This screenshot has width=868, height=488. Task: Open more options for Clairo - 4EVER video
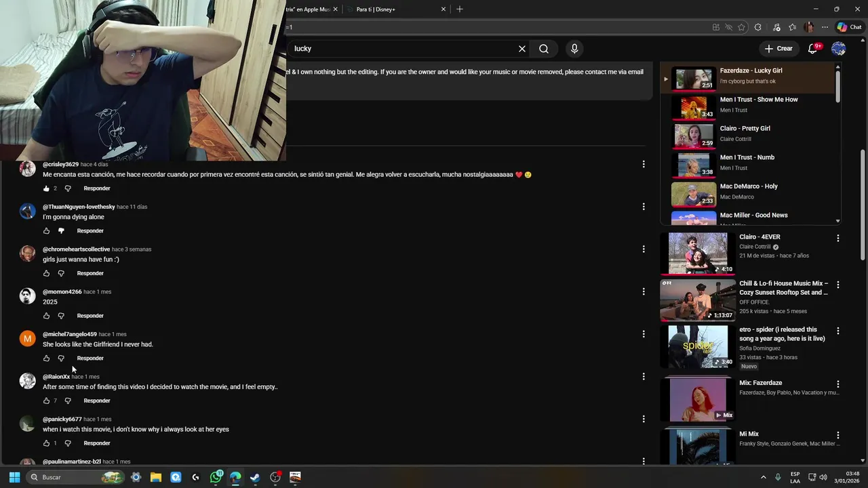coord(838,238)
